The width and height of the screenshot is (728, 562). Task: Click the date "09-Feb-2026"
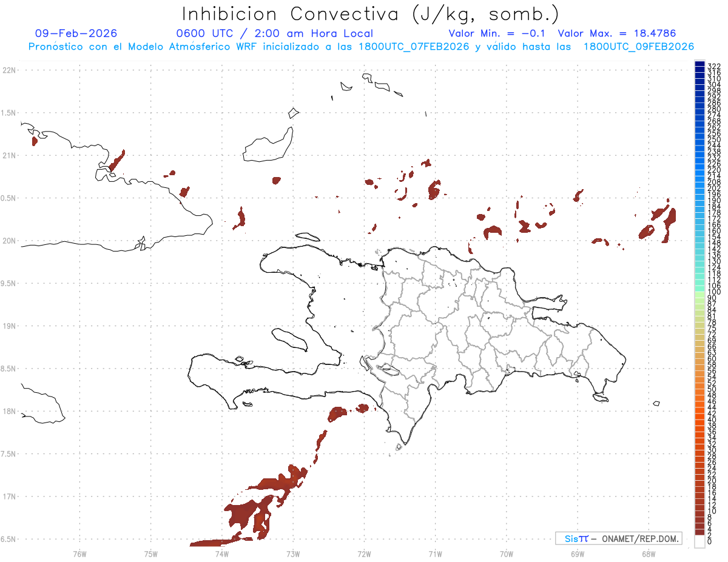(76, 33)
